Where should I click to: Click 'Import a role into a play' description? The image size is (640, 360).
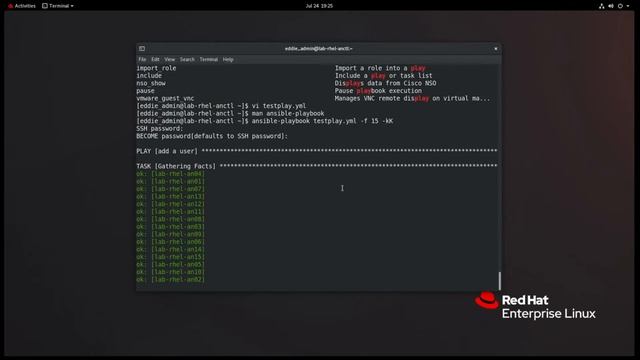[x=380, y=68]
